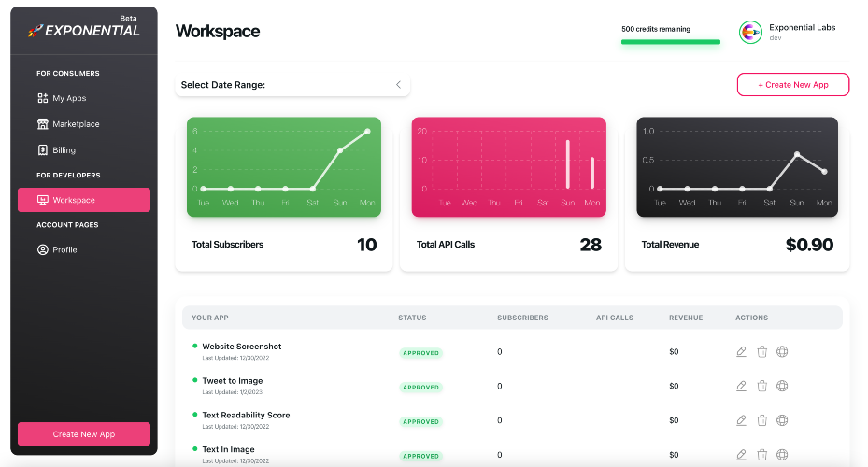Open the Text Readability Score app link
Image resolution: width=868 pixels, height=467 pixels.
(246, 415)
